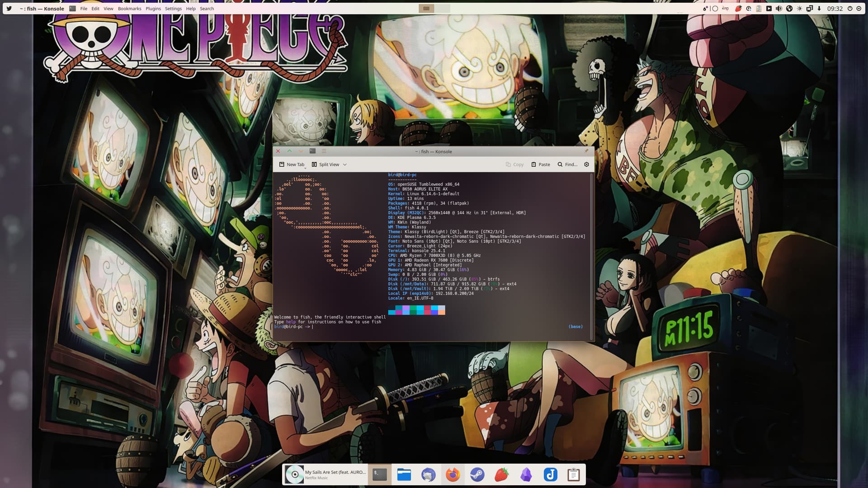Click the help link in the fish welcome text

click(x=291, y=322)
